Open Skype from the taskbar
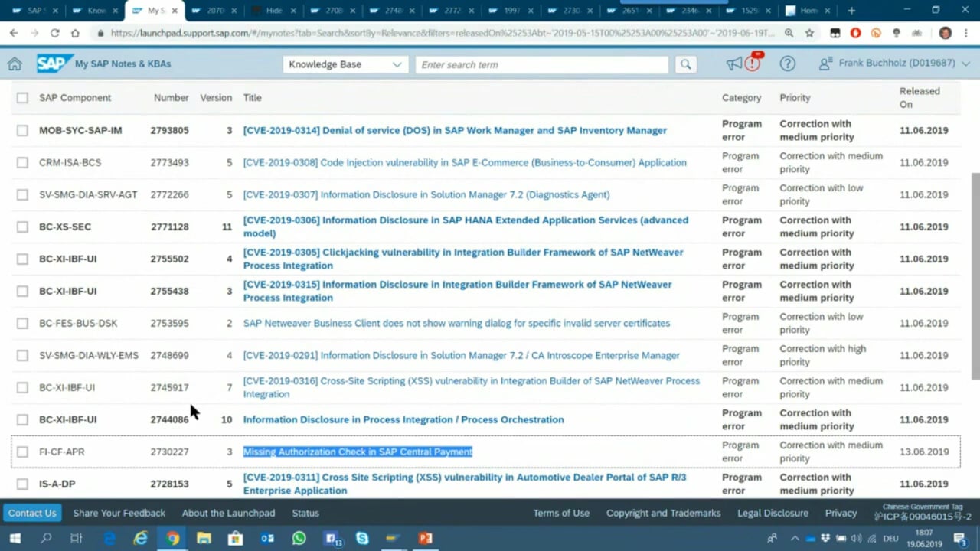Image resolution: width=980 pixels, height=551 pixels. 362,539
